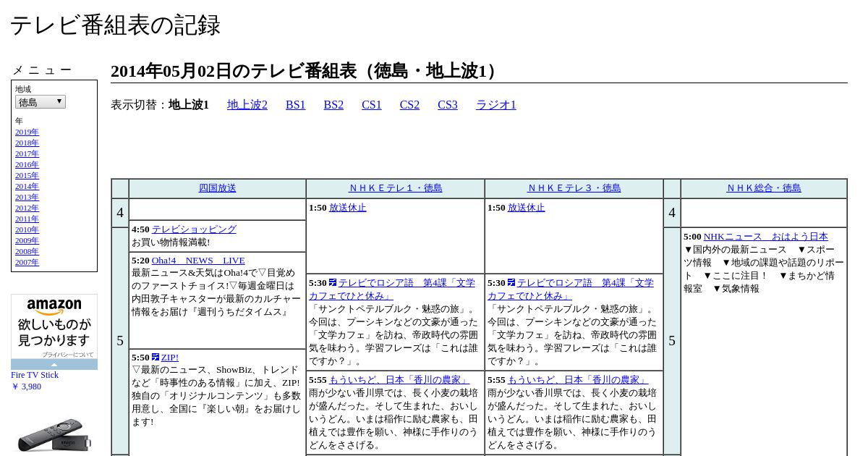Open the 四国放送 channel header link
The image size is (868, 456).
218,188
